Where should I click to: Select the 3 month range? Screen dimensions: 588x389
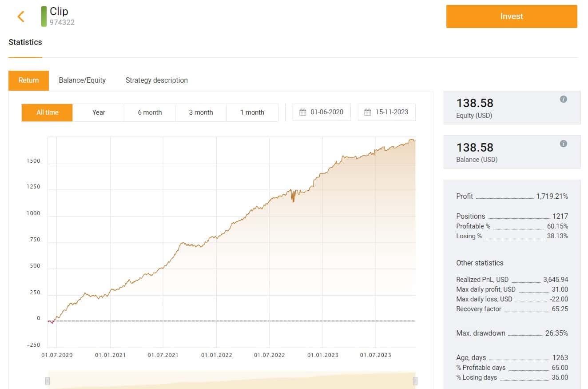201,112
